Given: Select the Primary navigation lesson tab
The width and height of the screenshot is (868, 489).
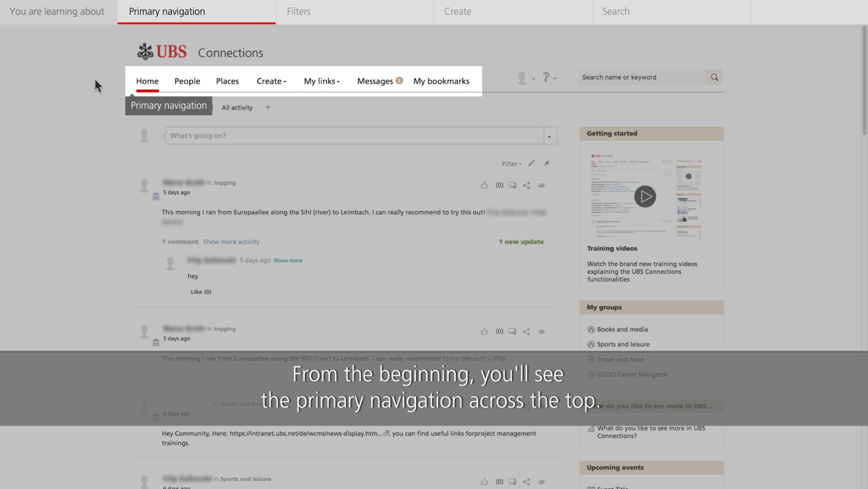Looking at the screenshot, I should pyautogui.click(x=197, y=11).
